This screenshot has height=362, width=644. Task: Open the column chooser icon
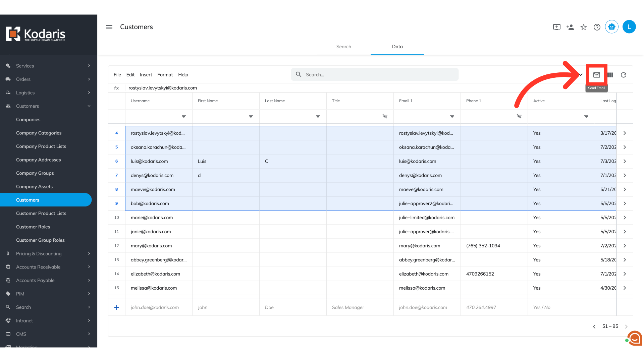(x=610, y=75)
